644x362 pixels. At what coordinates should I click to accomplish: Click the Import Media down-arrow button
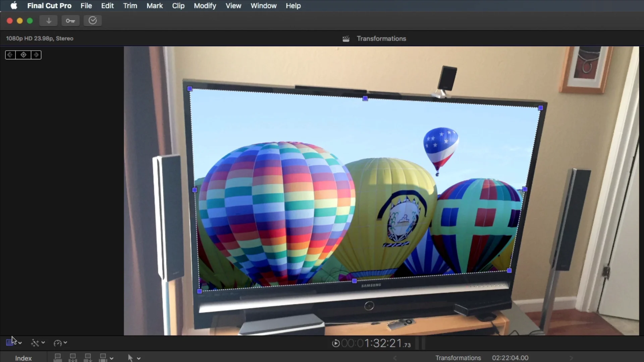coord(49,21)
